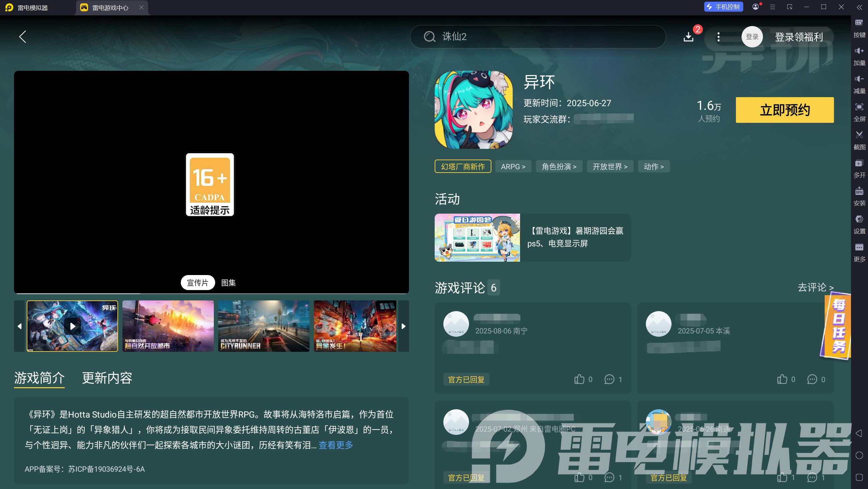Click the 去评论 link
The image size is (868, 489).
[x=815, y=287]
